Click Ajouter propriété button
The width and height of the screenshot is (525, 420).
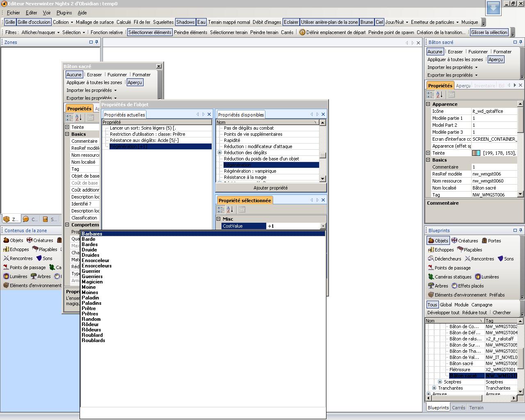[x=271, y=188]
